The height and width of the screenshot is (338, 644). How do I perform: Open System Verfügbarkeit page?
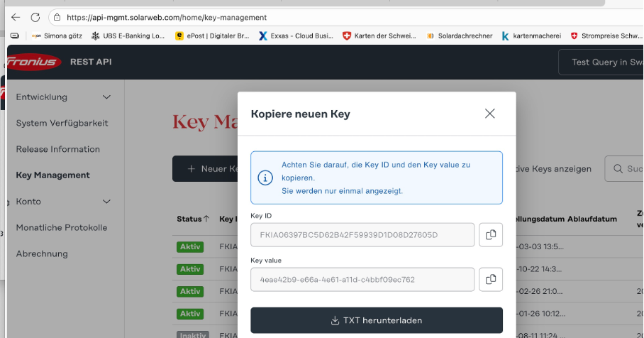62,123
